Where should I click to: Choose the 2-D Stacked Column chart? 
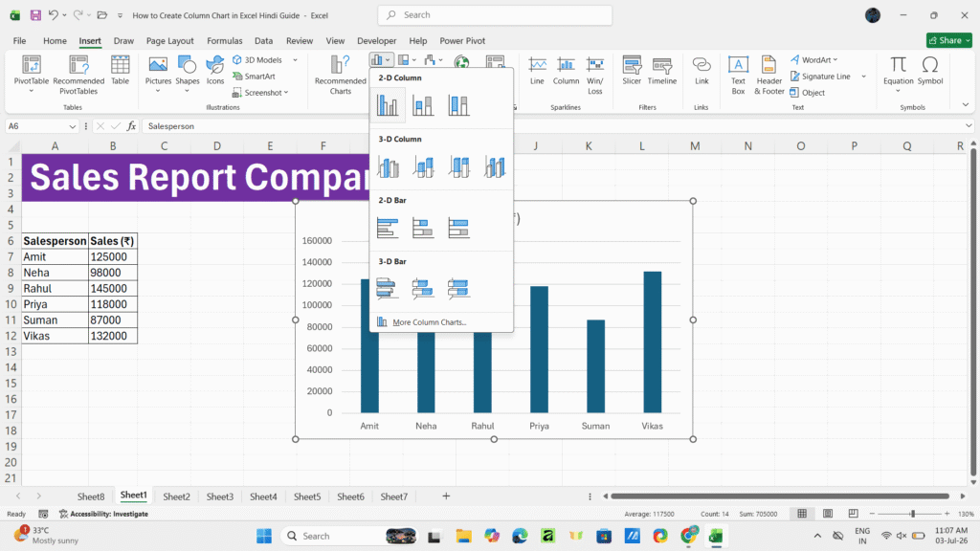(x=423, y=105)
